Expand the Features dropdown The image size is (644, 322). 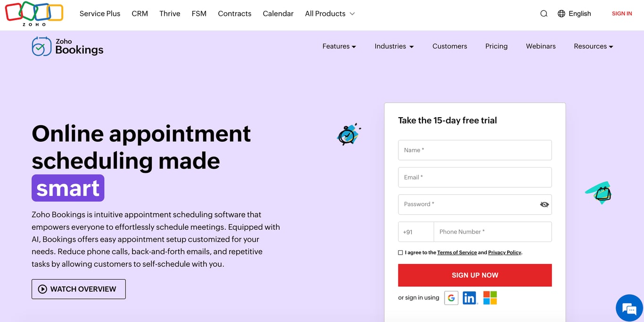(339, 46)
